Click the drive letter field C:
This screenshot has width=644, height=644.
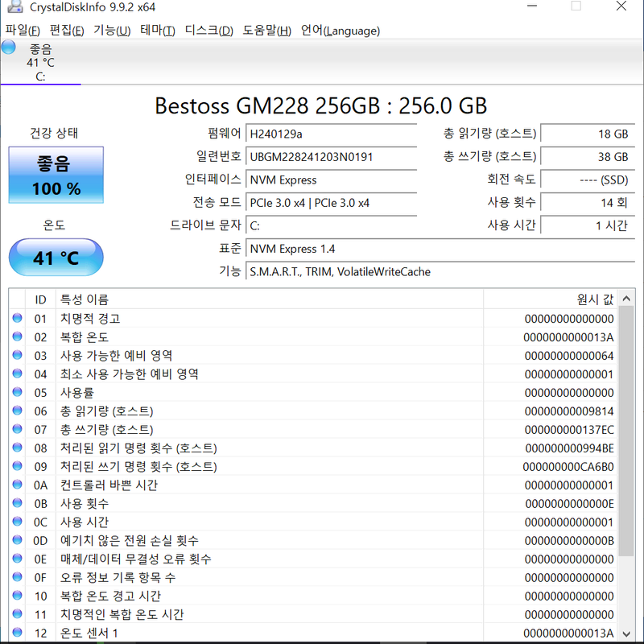coord(331,225)
